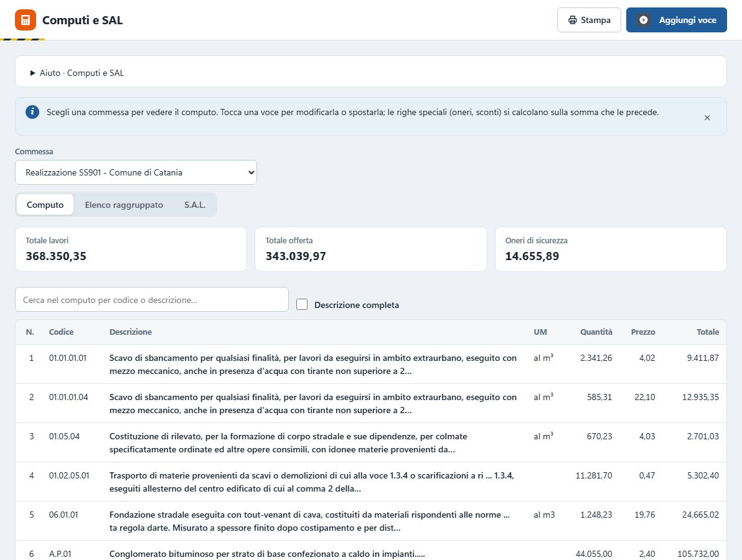Image resolution: width=742 pixels, height=560 pixels.
Task: Click the Quantità column header
Action: coord(596,332)
